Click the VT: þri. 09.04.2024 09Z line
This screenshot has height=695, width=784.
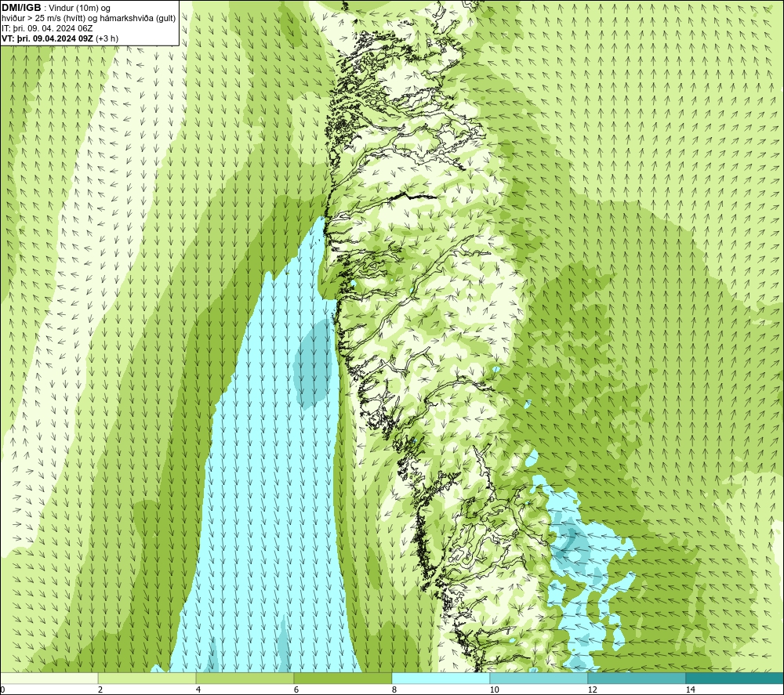click(x=60, y=38)
